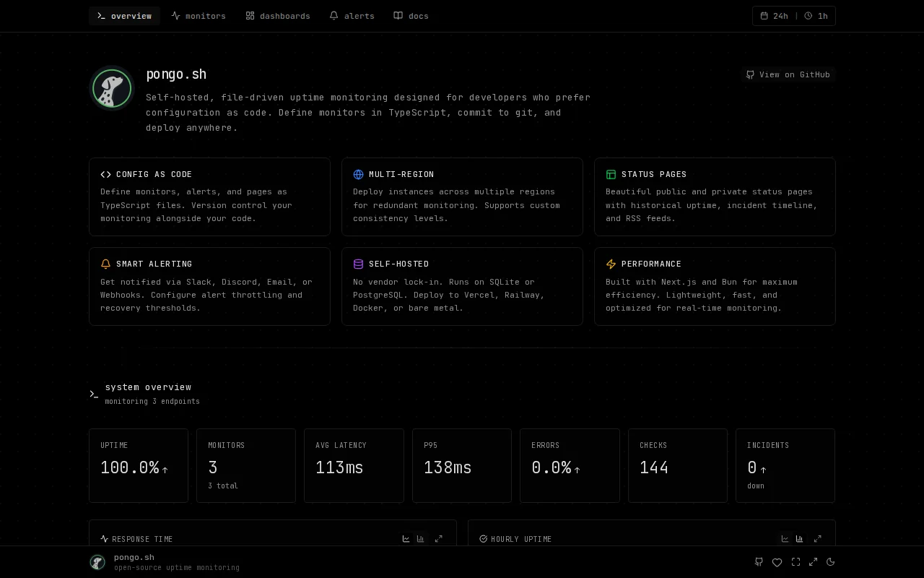924x578 pixels.
Task: Open the docs tab
Action: point(411,16)
